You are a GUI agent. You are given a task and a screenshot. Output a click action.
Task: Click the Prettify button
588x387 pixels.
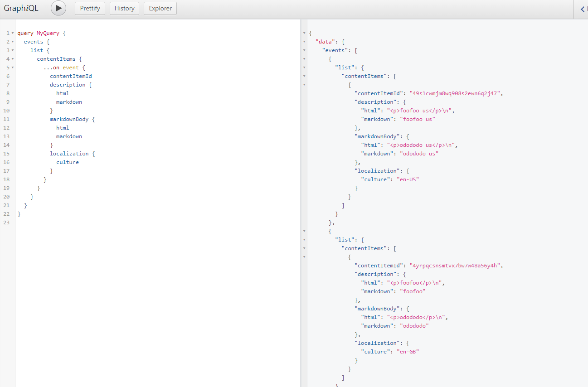[x=90, y=8]
